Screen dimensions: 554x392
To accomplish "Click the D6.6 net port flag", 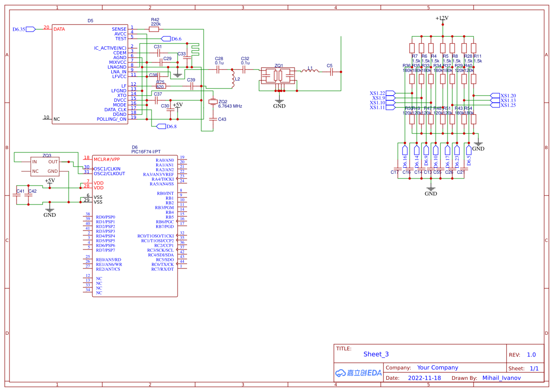I will pos(166,39).
